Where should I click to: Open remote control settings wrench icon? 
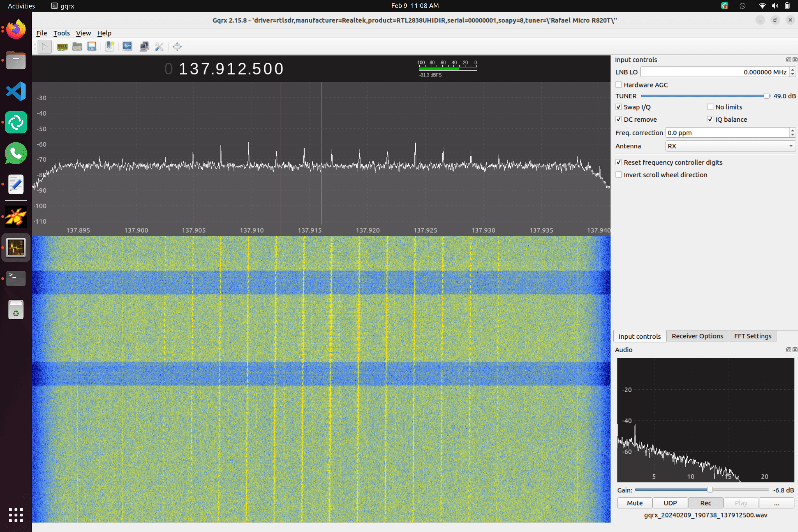pos(159,46)
